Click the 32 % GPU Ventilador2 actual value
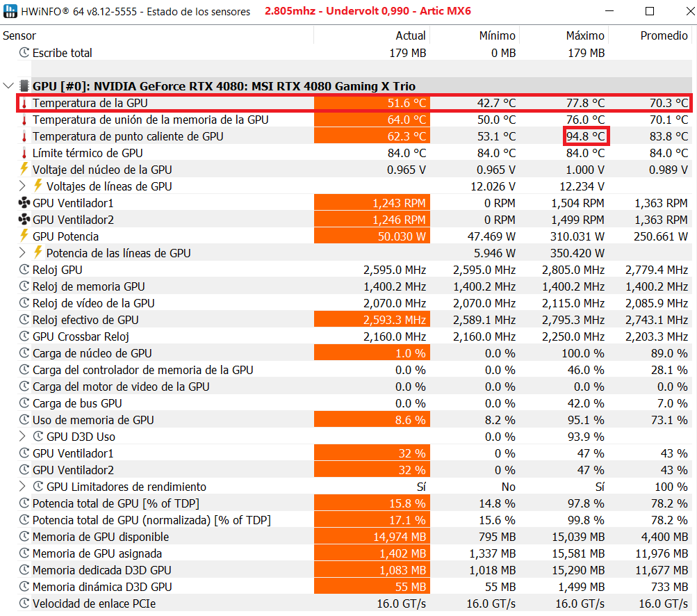This screenshot has height=616, width=697. [x=412, y=470]
